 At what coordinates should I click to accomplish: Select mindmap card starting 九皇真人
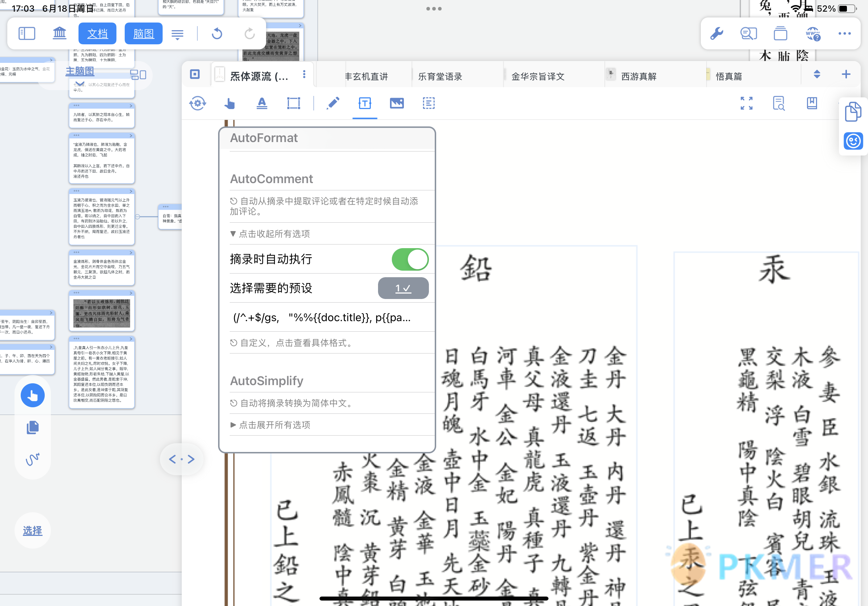[x=102, y=372]
